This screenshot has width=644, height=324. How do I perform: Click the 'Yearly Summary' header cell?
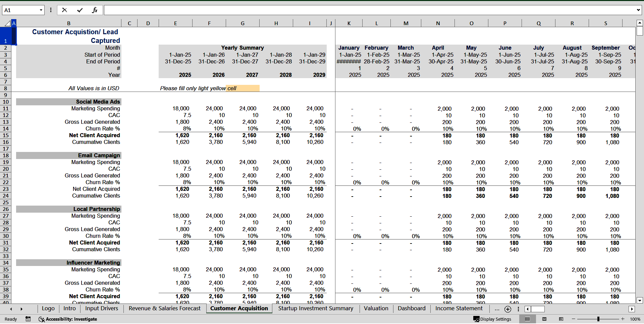(x=243, y=48)
